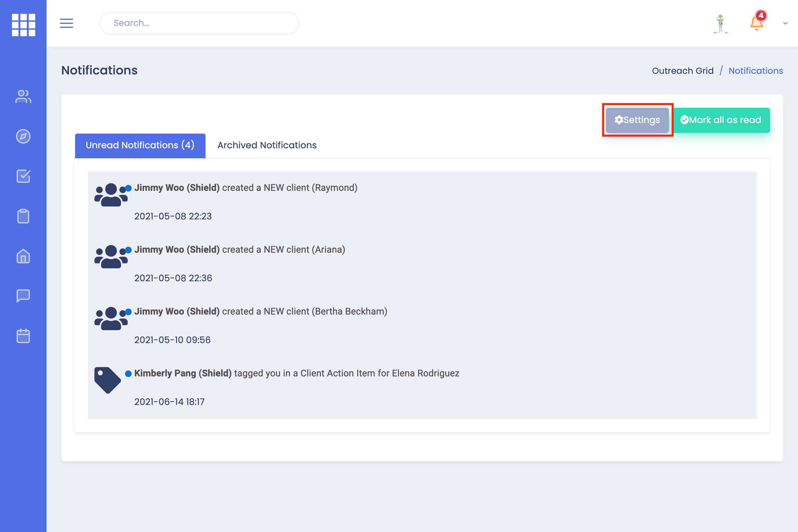
Task: Select the Unread Notifications (4) tab
Action: pyautogui.click(x=140, y=145)
